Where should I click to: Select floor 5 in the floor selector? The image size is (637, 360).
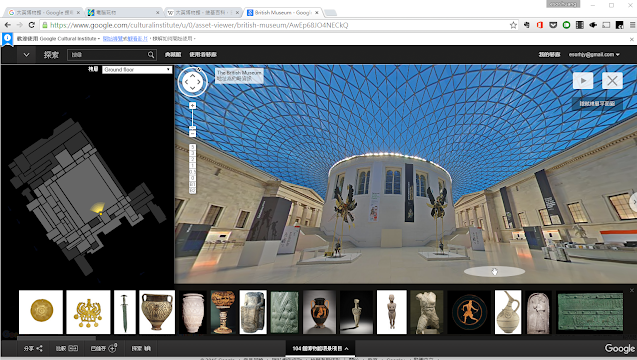[x=193, y=147]
